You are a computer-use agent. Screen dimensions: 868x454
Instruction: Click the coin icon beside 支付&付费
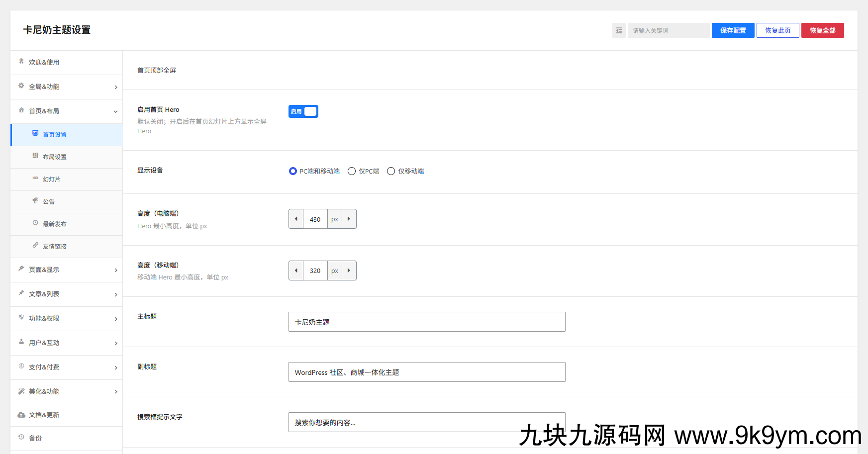[21, 366]
